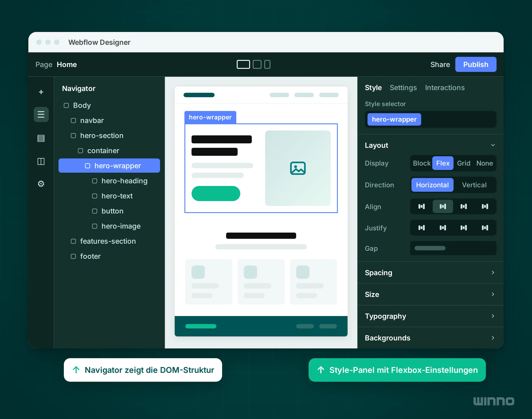This screenshot has width=532, height=419.
Task: Switch to tablet breakpoint view
Action: pos(257,64)
